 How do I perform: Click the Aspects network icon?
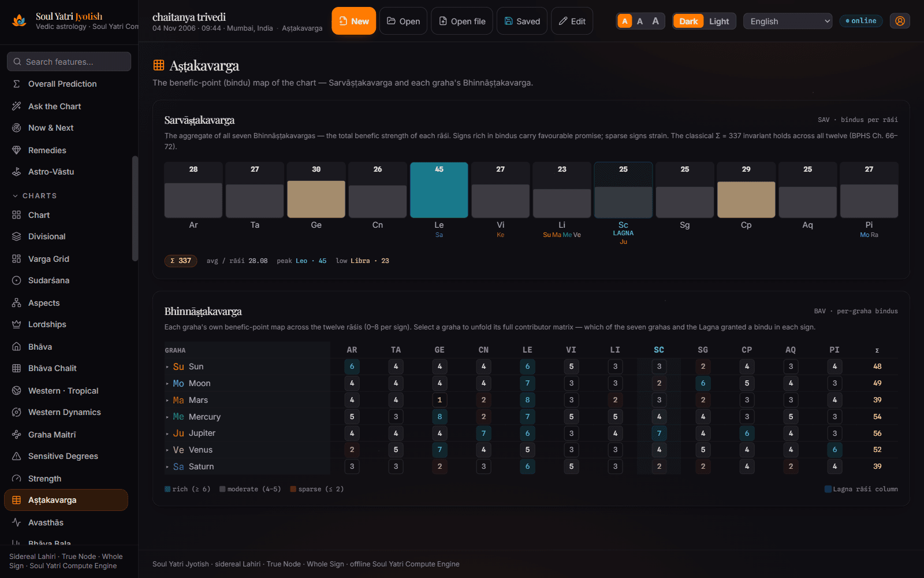click(x=17, y=303)
